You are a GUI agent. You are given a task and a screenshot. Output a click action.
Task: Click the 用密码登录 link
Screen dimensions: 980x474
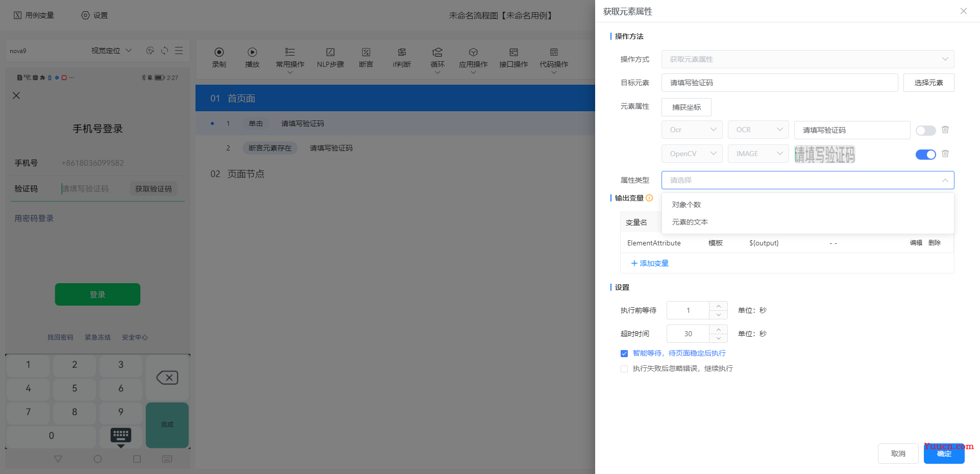34,218
